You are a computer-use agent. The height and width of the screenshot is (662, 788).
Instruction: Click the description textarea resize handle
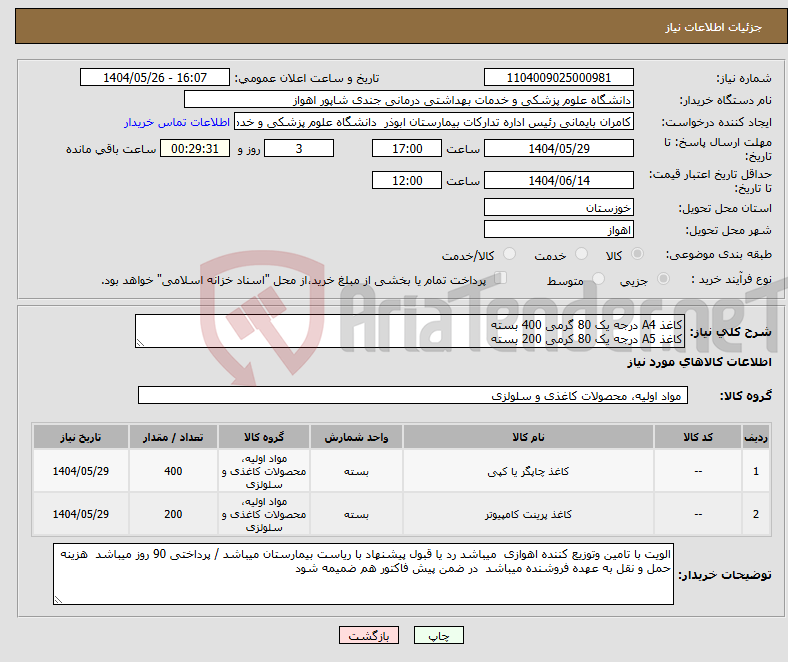tap(140, 343)
